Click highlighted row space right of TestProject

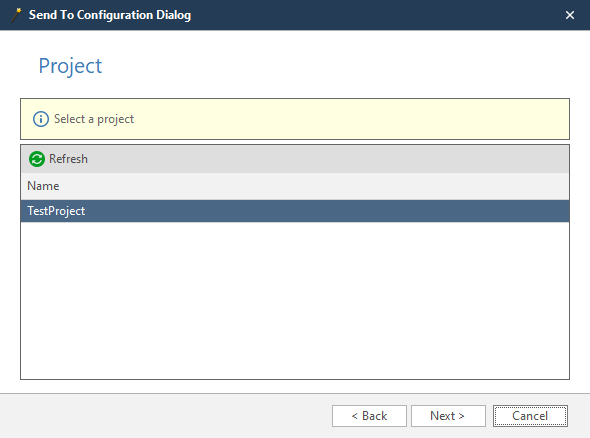(x=327, y=211)
